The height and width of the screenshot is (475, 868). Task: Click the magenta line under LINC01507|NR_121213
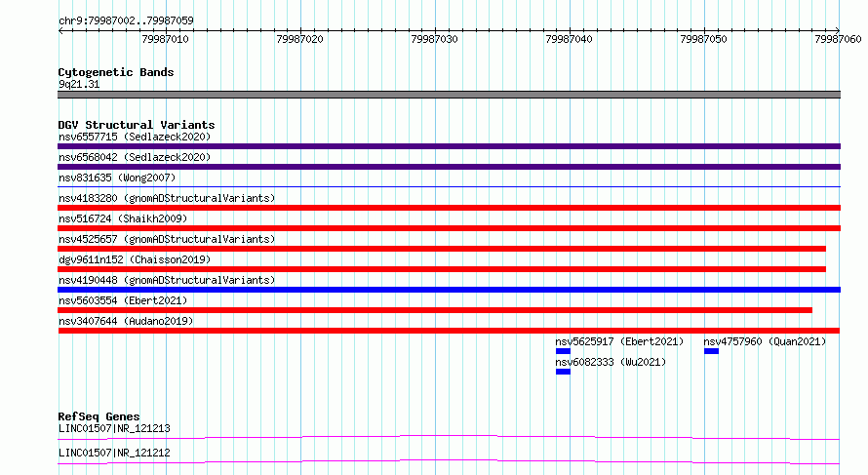[x=449, y=437]
